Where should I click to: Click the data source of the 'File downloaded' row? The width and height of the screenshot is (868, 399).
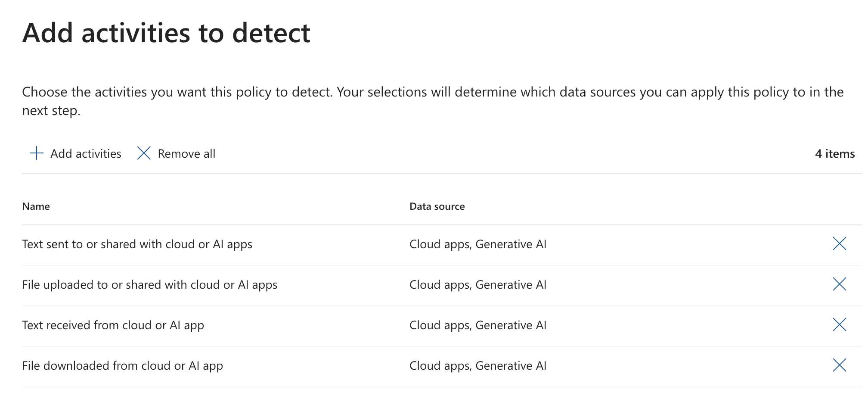[x=477, y=366]
